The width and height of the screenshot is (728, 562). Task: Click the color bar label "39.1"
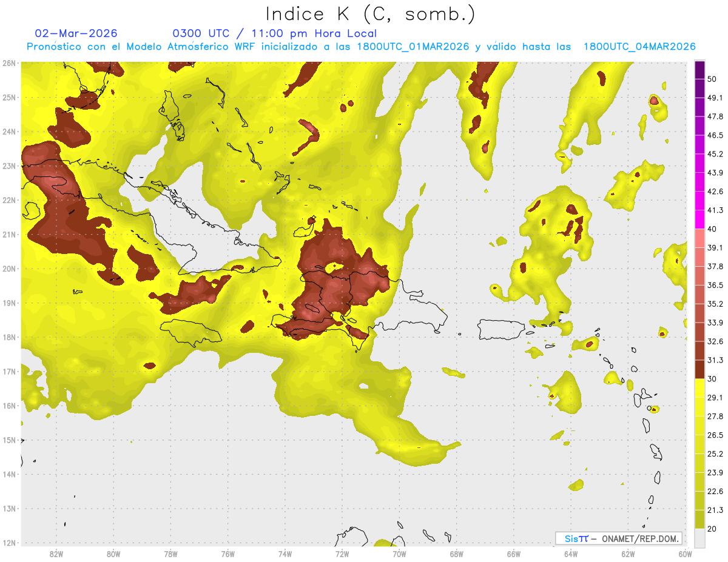715,247
